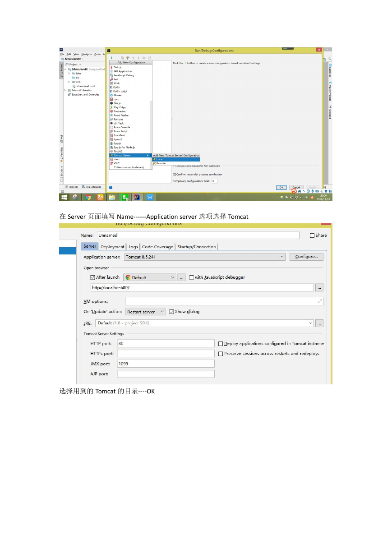This screenshot has width=392, height=554.
Task: Click the Windows Start button
Action: [64, 197]
